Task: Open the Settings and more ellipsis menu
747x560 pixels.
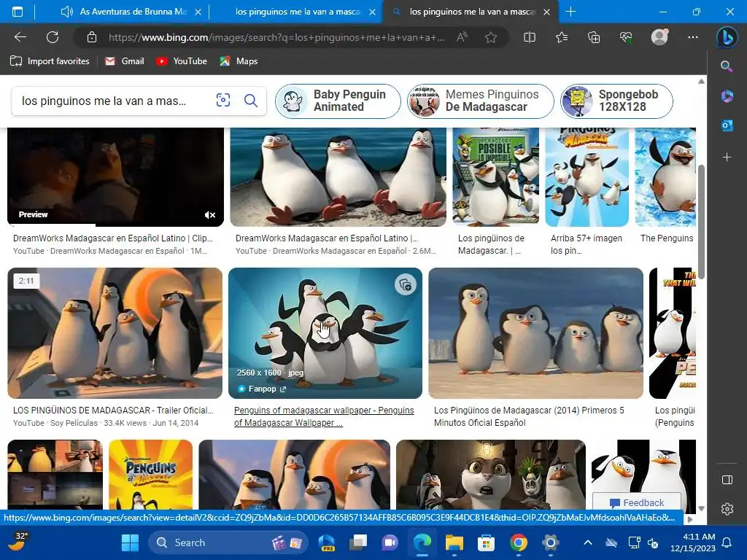Action: tap(693, 37)
